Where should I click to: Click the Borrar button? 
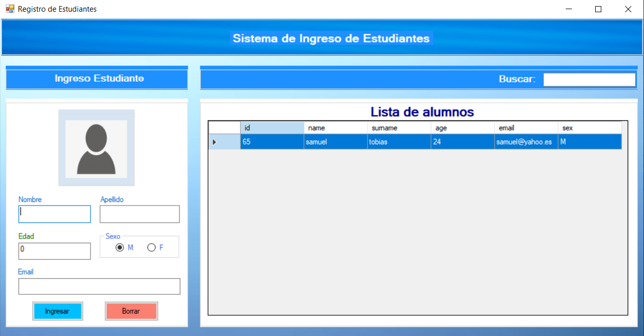pos(131,311)
